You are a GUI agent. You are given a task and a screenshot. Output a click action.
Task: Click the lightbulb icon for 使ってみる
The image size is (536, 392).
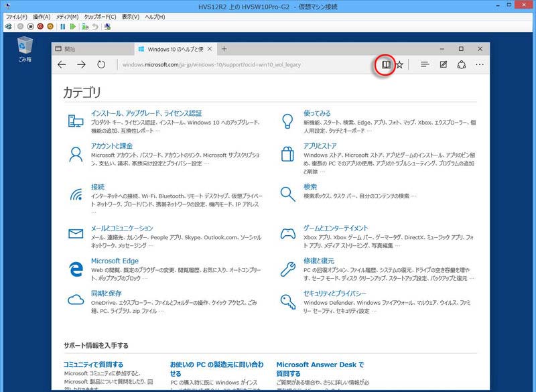coord(287,121)
